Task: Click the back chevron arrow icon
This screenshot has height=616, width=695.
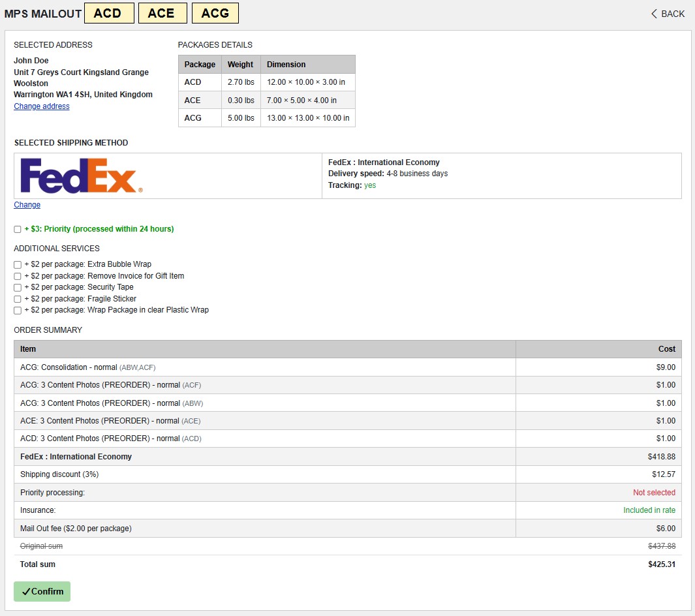Action: click(654, 14)
